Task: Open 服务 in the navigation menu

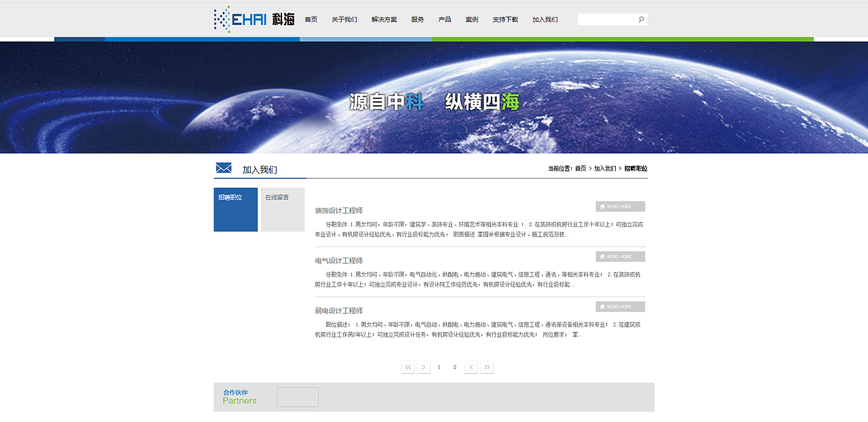Action: tap(418, 20)
